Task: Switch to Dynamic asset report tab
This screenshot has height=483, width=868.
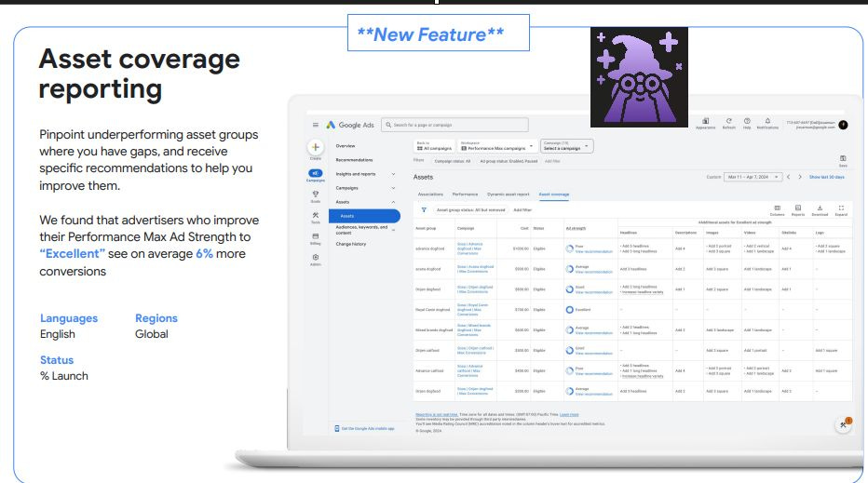Action: [509, 195]
